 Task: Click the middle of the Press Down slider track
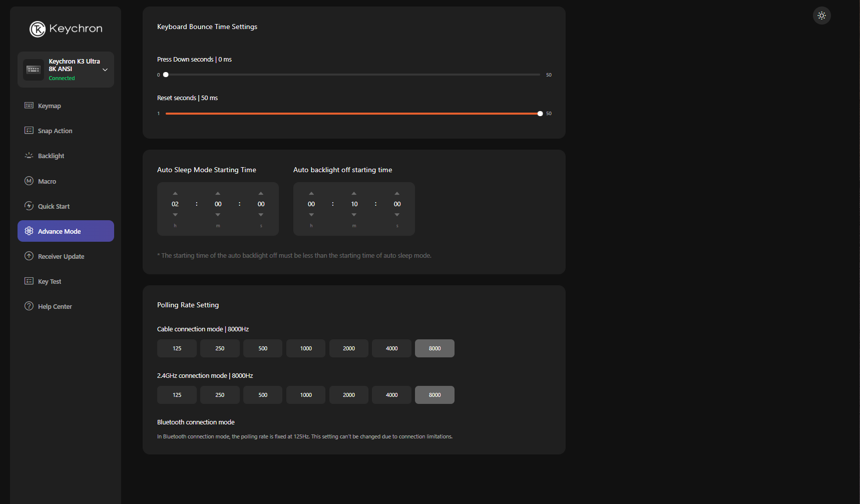pyautogui.click(x=353, y=75)
